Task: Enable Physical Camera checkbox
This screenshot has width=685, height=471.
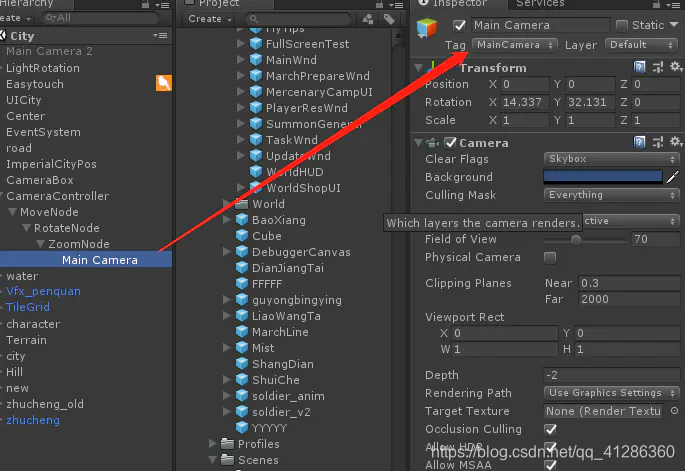Action: (550, 257)
